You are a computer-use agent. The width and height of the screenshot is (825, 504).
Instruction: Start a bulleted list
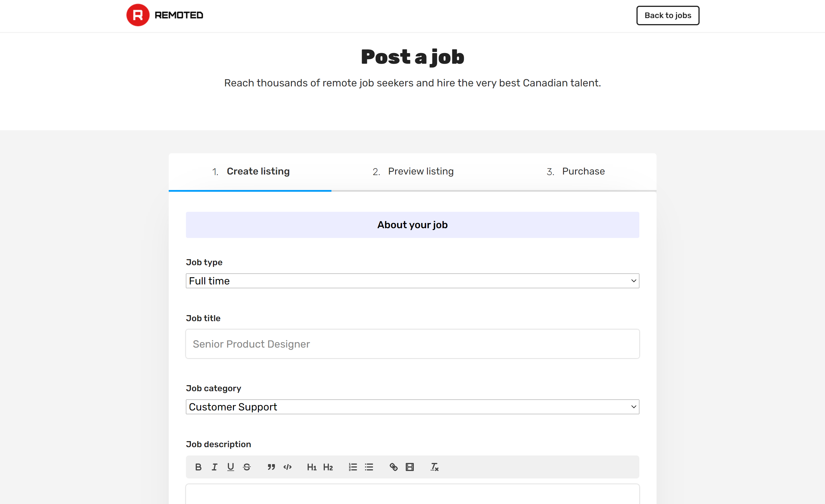pyautogui.click(x=369, y=467)
